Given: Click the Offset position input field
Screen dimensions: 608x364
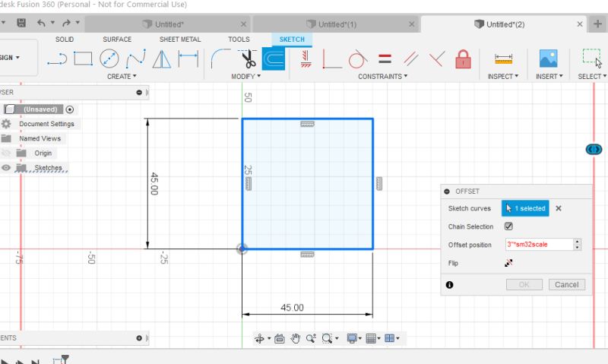Looking at the screenshot, I should click(538, 245).
